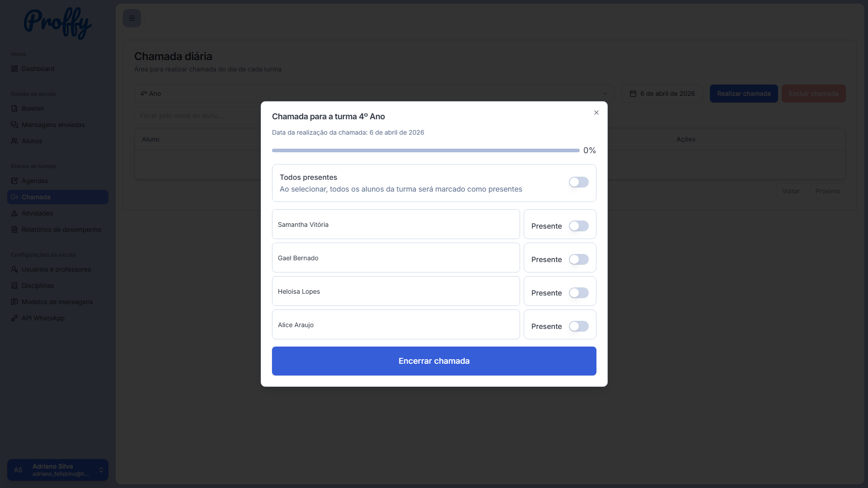868x488 pixels.
Task: Click the hamburger sidebar toggle icon
Action: pyautogui.click(x=132, y=18)
